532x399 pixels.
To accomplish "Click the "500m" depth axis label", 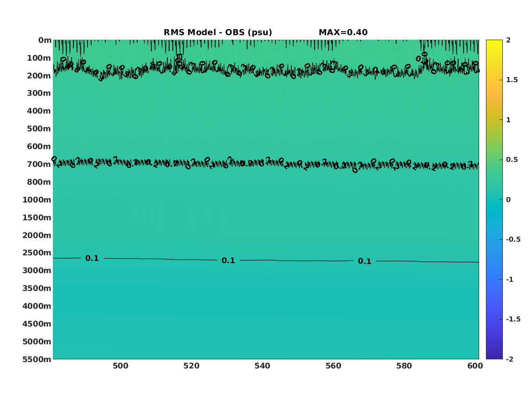I will [39, 129].
